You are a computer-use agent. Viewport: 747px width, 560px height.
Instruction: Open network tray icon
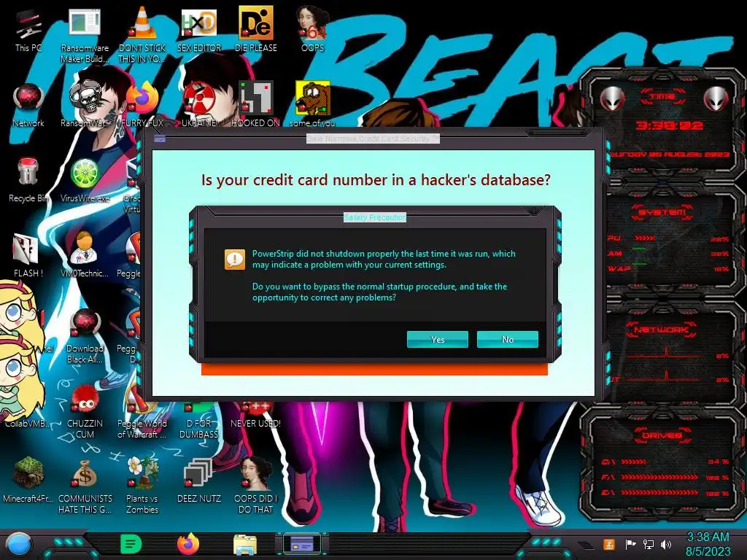coord(649,544)
